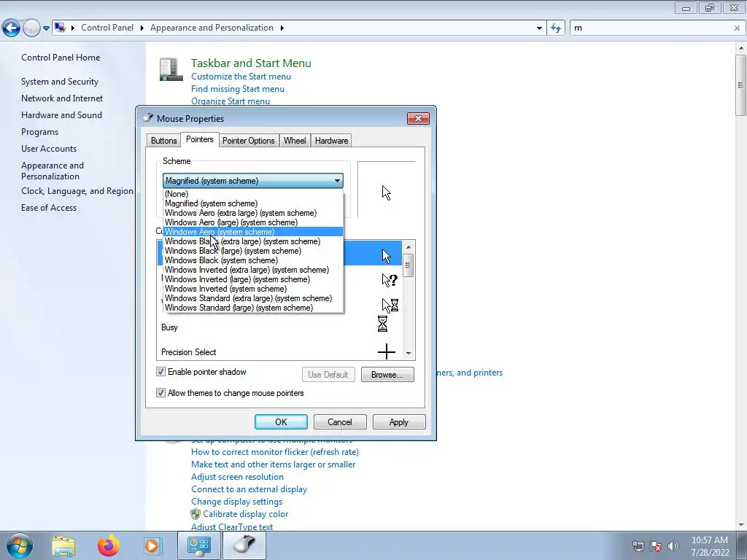
Task: Open Adjust screen resolution link
Action: click(237, 477)
